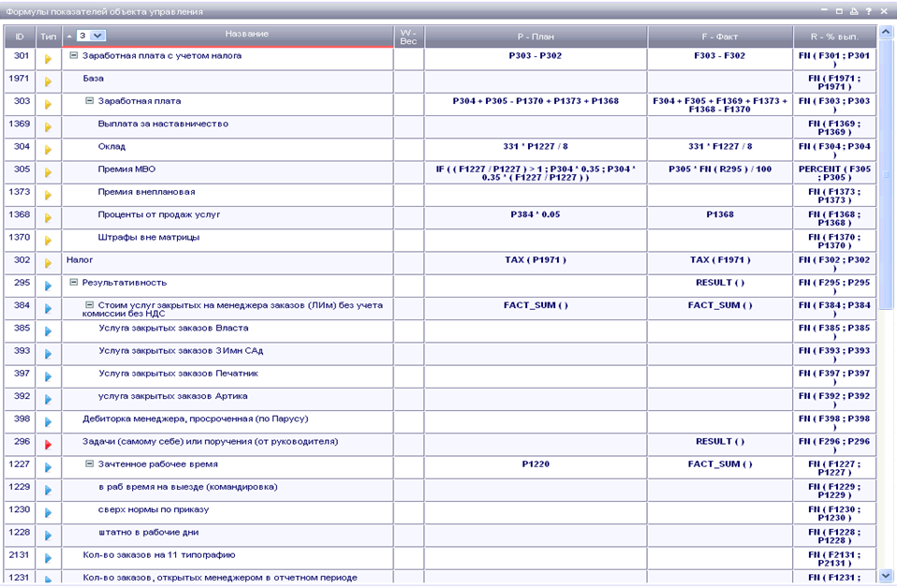Click the W - Вес column header
Viewport: 897px width, 588px height.
(408, 37)
